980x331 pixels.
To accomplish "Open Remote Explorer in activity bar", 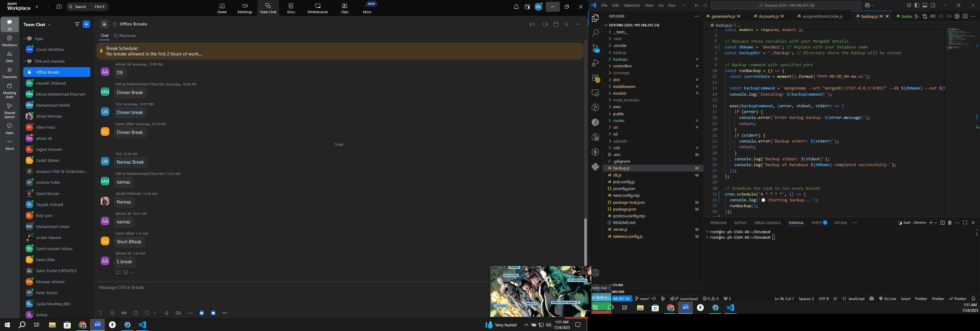I will [595, 93].
